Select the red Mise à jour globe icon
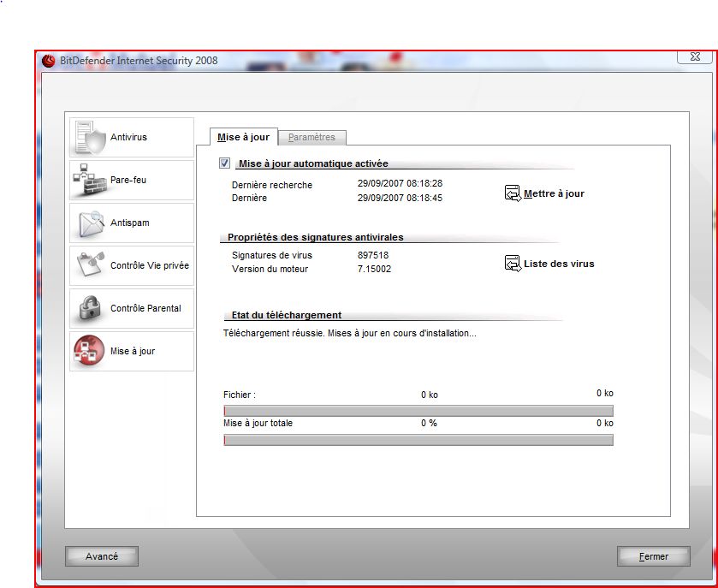The image size is (718, 588). pos(89,351)
